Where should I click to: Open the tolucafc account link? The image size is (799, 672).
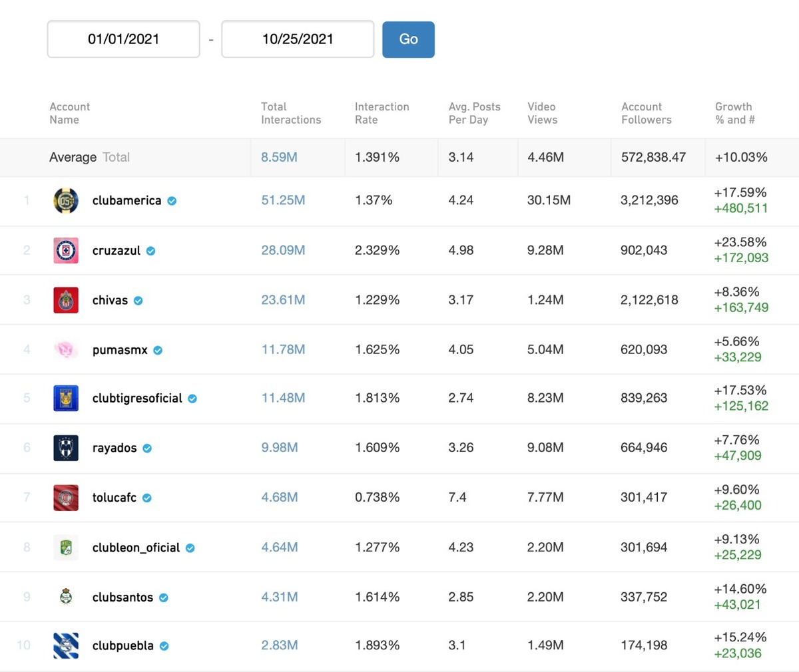[115, 497]
